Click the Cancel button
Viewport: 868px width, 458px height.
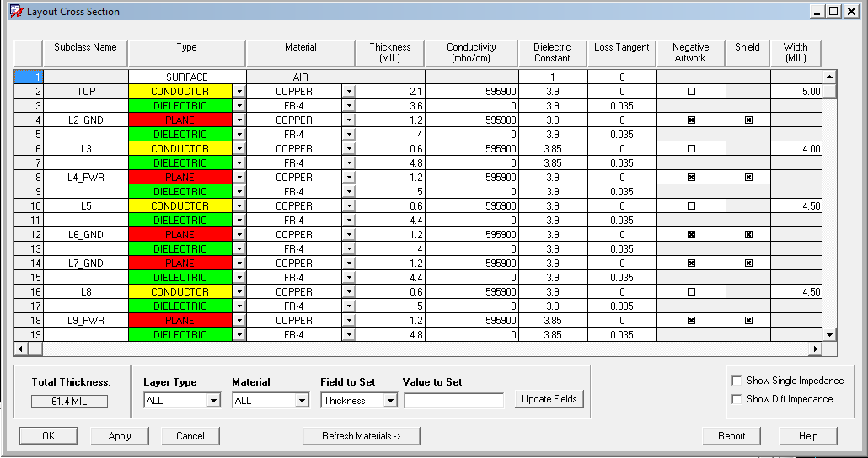pos(190,436)
